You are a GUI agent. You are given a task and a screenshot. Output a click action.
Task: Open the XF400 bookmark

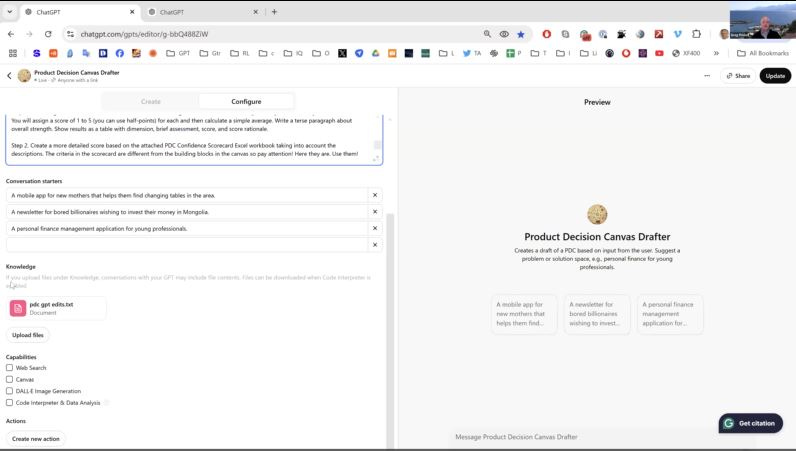coord(686,53)
